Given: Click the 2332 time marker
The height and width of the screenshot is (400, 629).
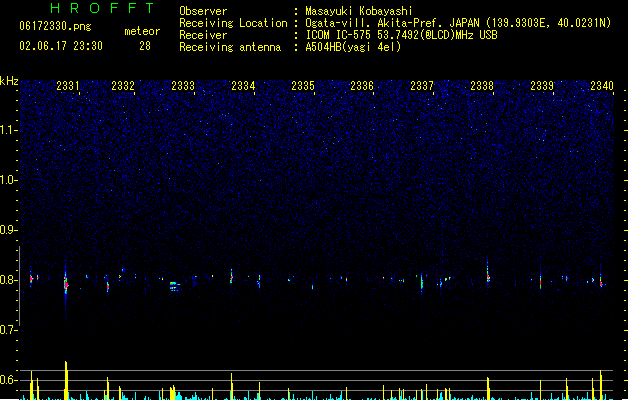Looking at the screenshot, I should tap(123, 86).
